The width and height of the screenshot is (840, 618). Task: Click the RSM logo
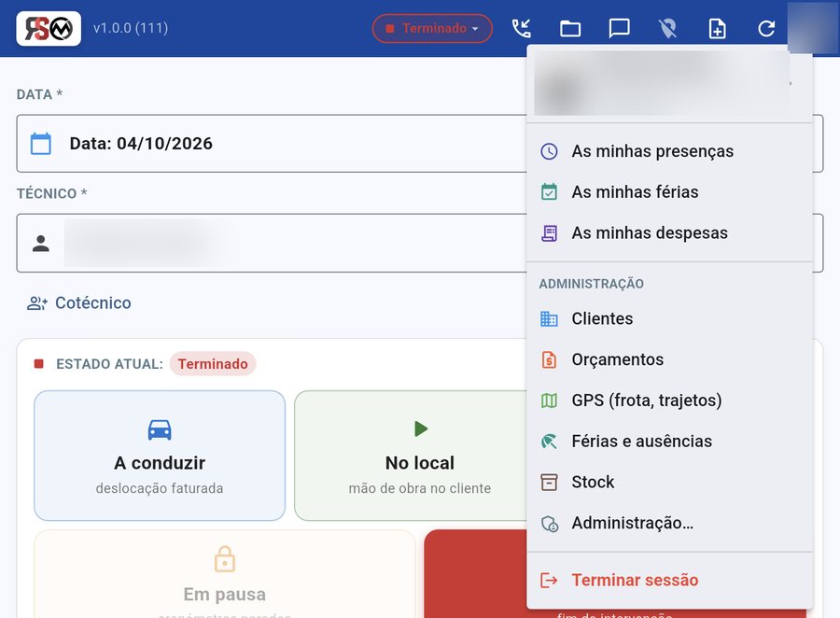[49, 28]
